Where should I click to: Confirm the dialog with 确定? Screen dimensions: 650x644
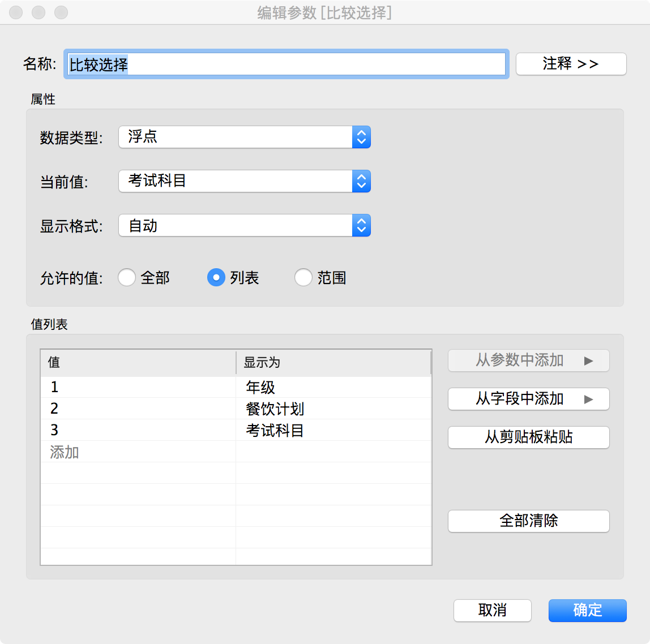pos(587,611)
